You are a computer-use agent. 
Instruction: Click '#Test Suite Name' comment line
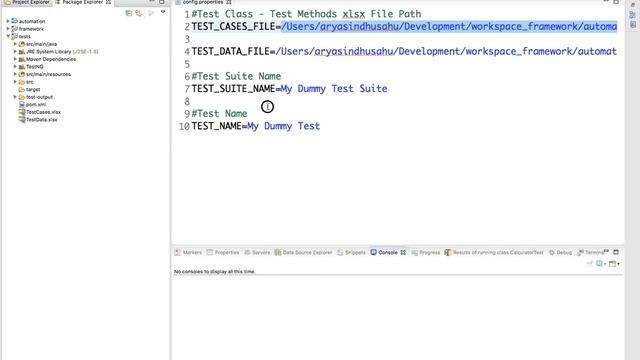point(236,76)
